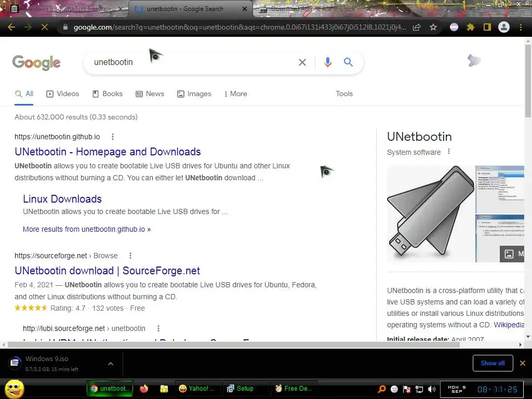Viewport: 532px width, 399px height.
Task: Open the striped flag extension icon
Action: click(x=454, y=27)
